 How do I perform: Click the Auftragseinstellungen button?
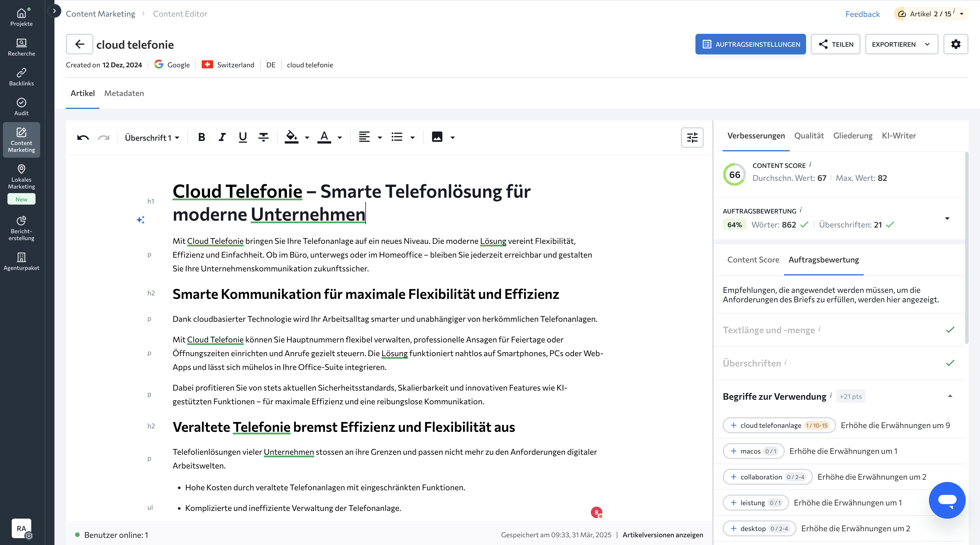(x=750, y=44)
